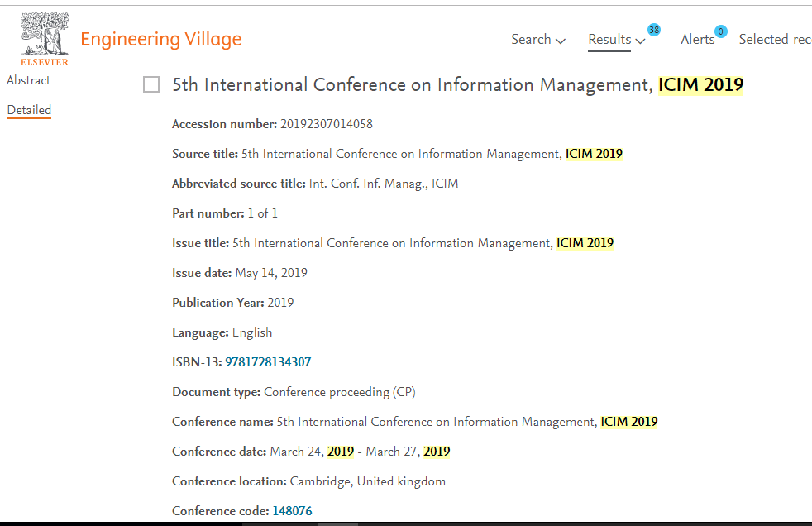Click the Results count badge showing 38
Screen dimensions: 812x526
pyautogui.click(x=654, y=30)
